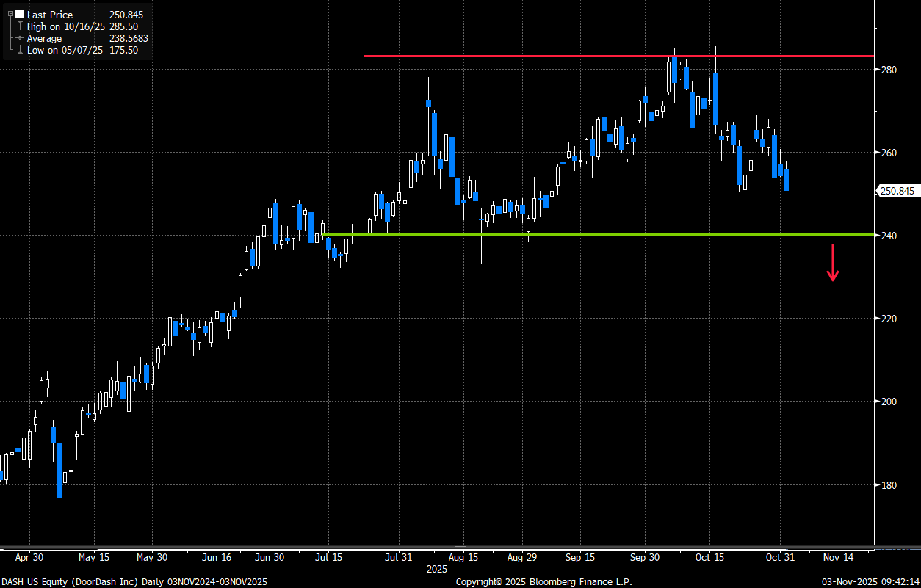
Task: Click the "May 15" date axis label
Action: click(x=93, y=557)
